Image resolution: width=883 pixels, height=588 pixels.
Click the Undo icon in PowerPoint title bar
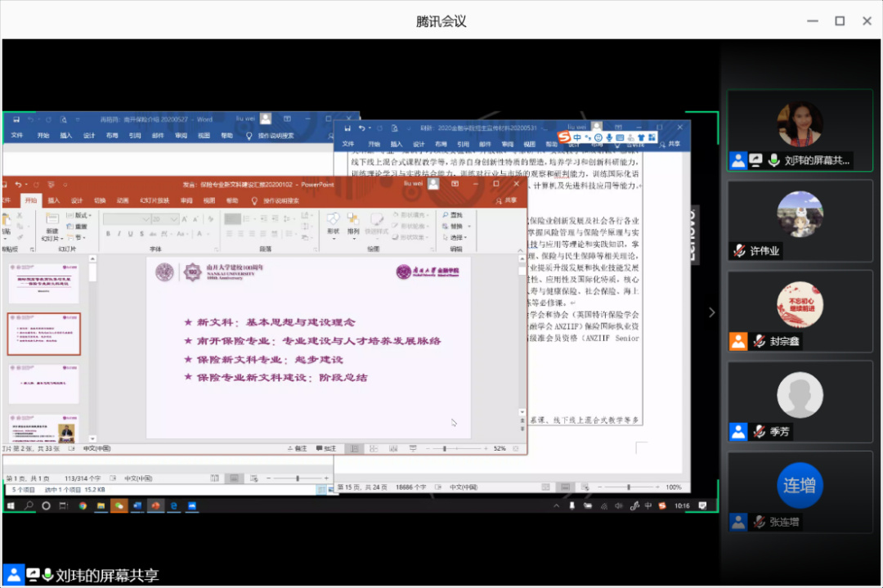(x=18, y=184)
